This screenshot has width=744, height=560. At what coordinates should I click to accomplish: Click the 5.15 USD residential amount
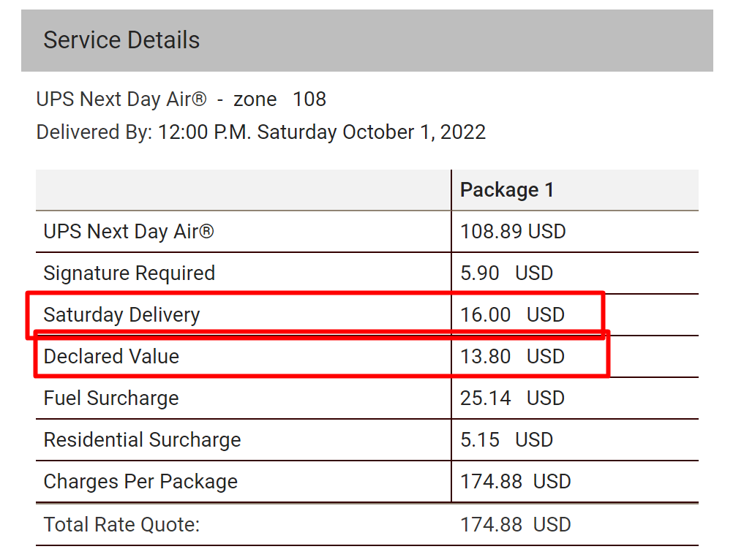point(507,440)
